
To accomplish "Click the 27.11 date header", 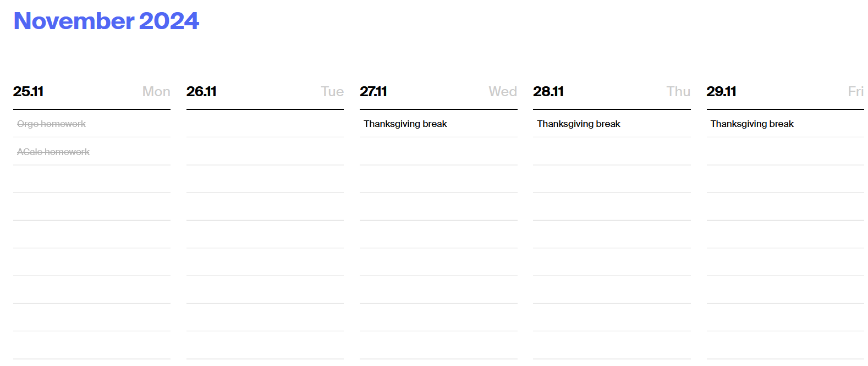I will 373,91.
